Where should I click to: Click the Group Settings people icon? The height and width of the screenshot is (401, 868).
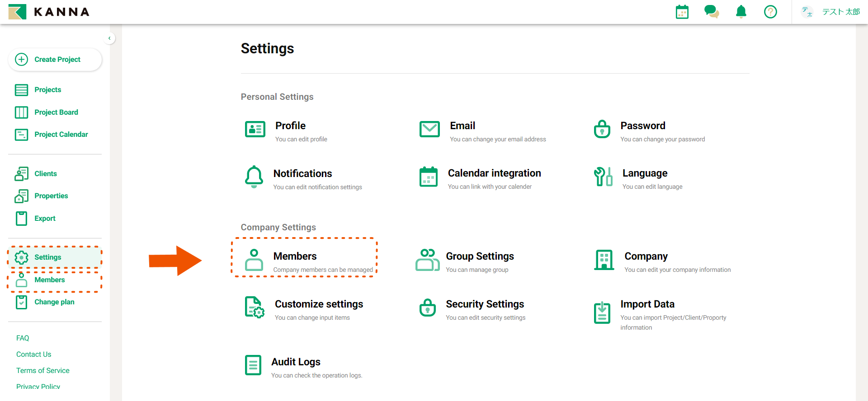[x=427, y=260]
